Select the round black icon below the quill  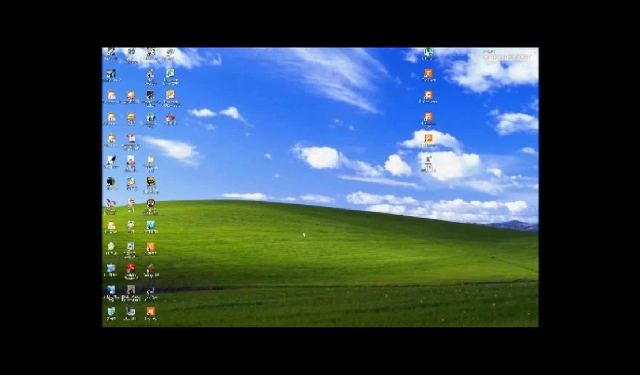click(x=111, y=181)
